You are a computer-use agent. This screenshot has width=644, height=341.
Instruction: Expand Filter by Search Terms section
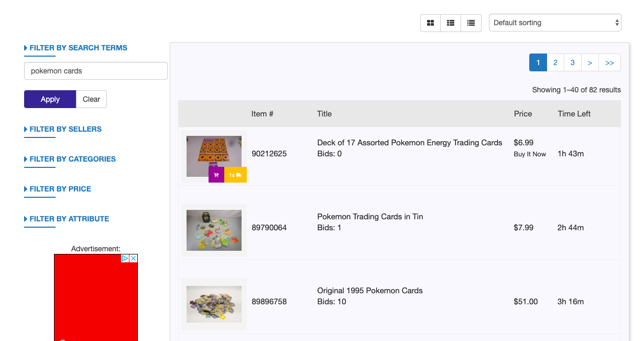click(76, 48)
